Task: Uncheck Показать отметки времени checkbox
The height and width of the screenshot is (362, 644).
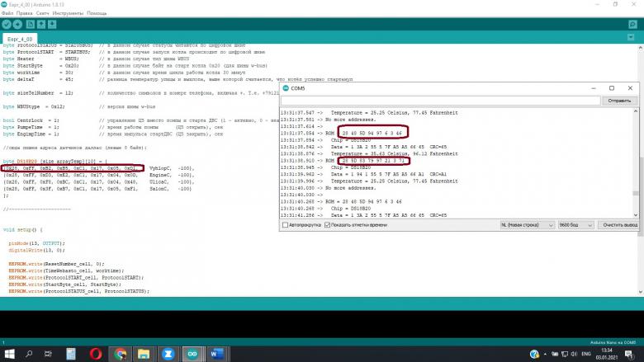Action: [x=326, y=224]
